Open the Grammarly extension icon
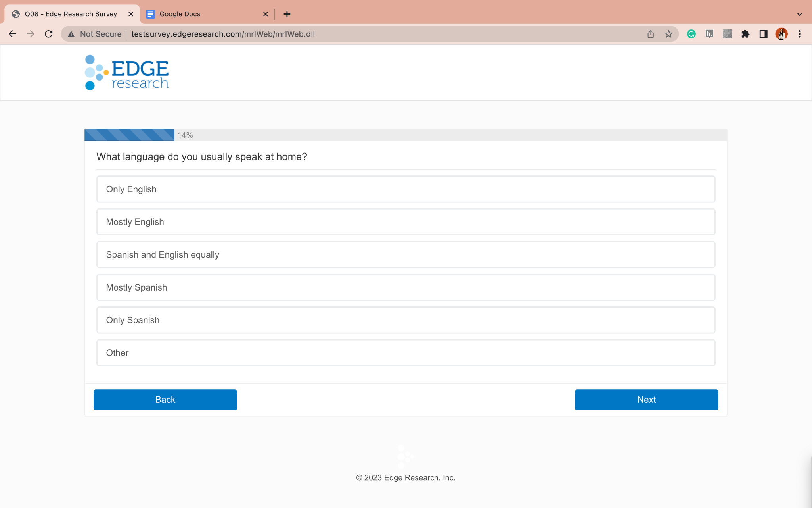The width and height of the screenshot is (812, 508). (691, 34)
